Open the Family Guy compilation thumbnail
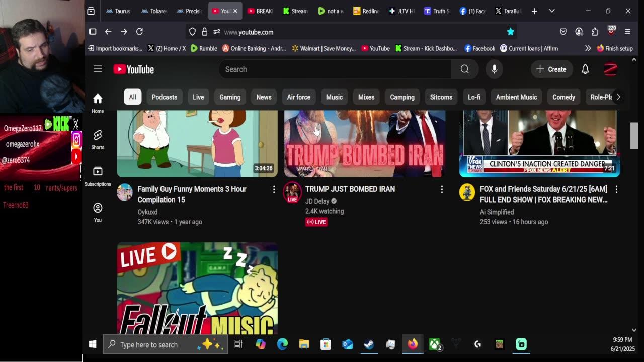The width and height of the screenshot is (644, 362). coord(197,143)
